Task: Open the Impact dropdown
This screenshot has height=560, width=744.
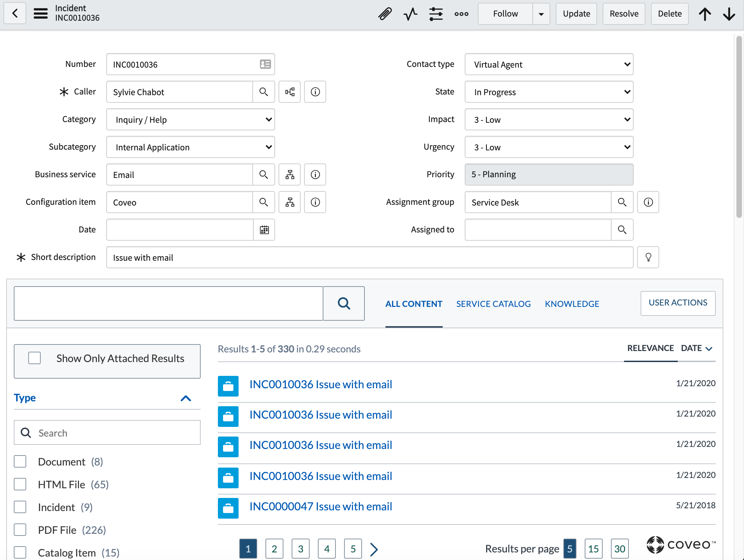Action: click(x=549, y=119)
